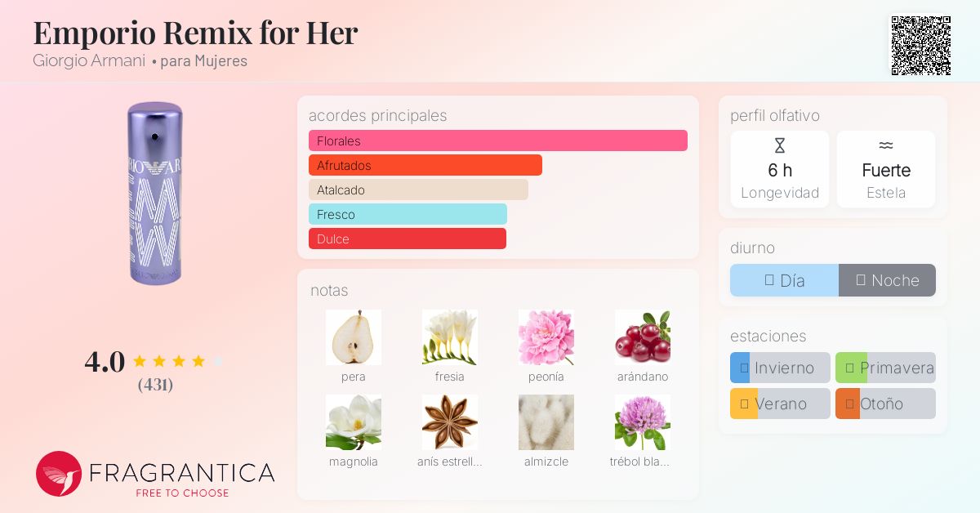This screenshot has height=513, width=980.
Task: Open the magnolia note icon
Action: [354, 422]
